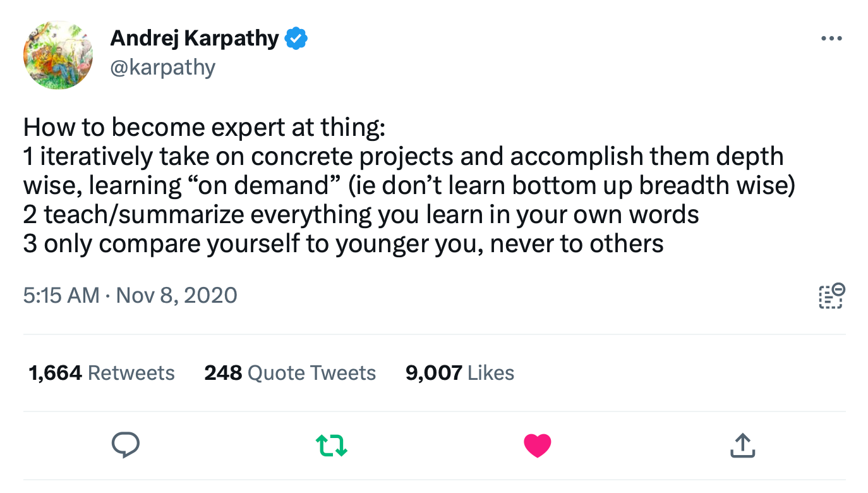Open the three-dot more options icon

point(831,38)
